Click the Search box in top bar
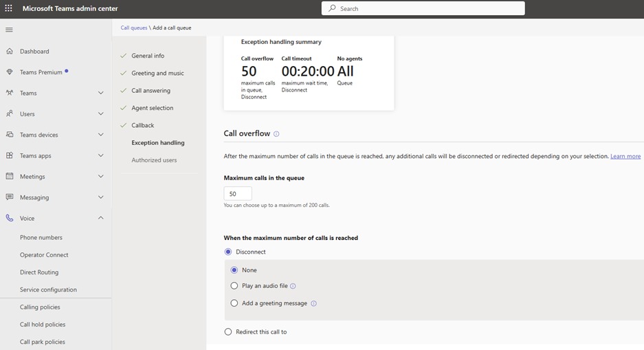Image resolution: width=644 pixels, height=350 pixels. (423, 8)
